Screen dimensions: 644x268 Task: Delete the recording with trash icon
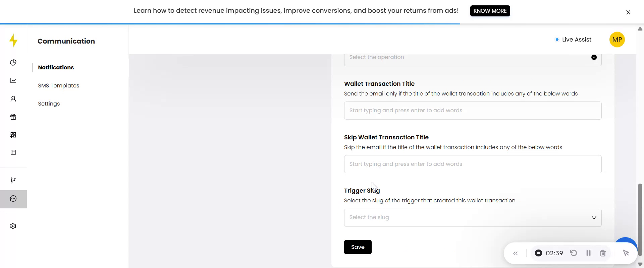pos(603,253)
